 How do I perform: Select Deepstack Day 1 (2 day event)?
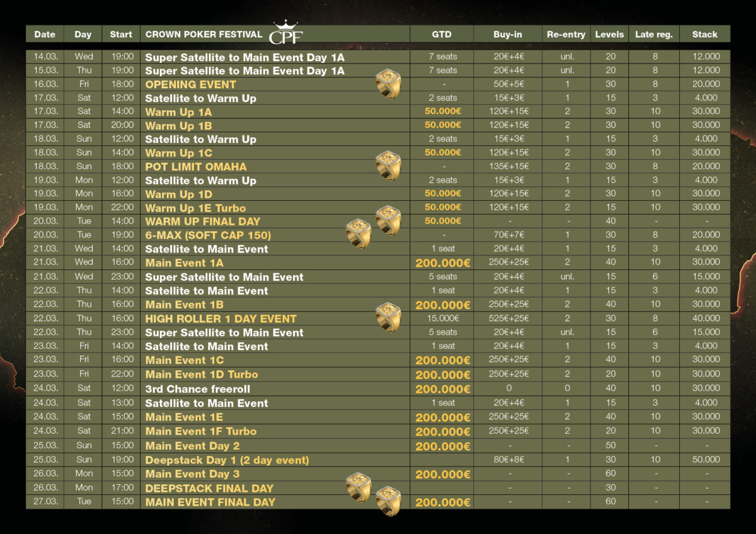[227, 460]
